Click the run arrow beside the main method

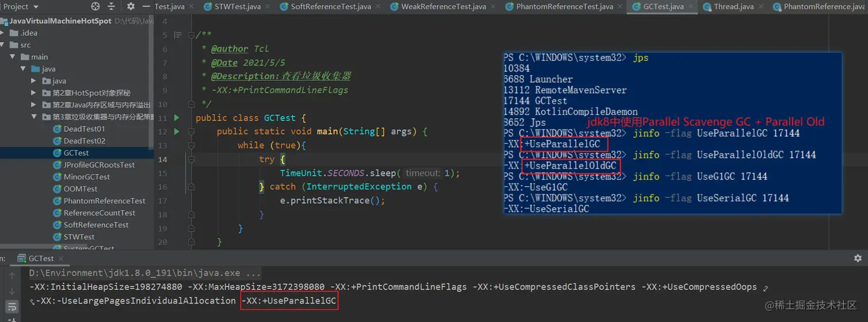[177, 131]
